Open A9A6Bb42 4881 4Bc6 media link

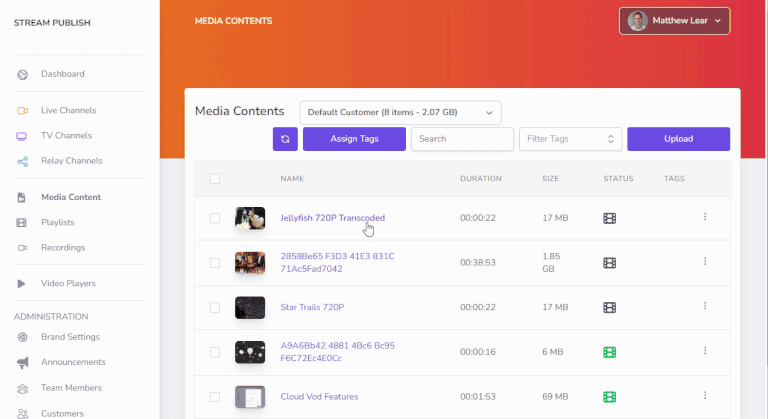[337, 352]
